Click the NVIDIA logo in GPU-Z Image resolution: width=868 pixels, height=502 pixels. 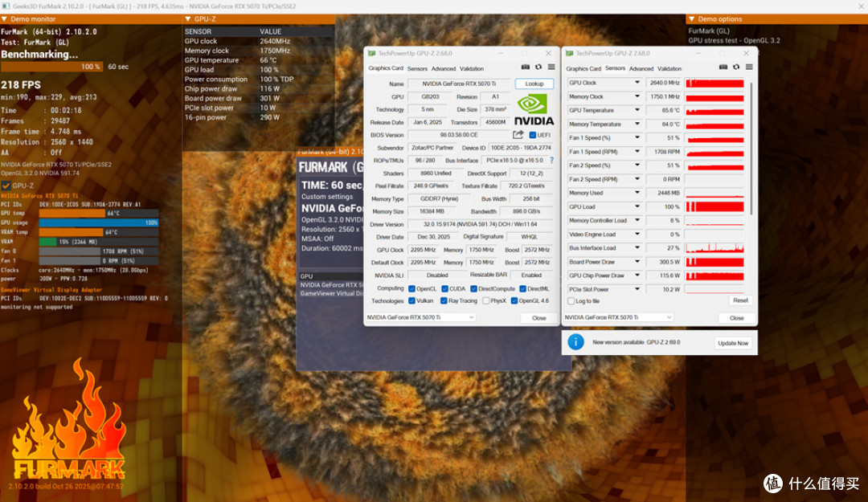(534, 110)
